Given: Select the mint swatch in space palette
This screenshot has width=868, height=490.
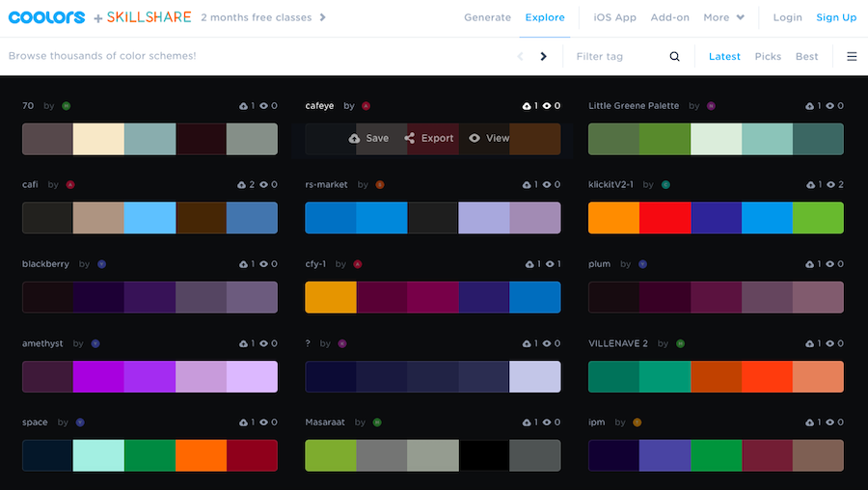Looking at the screenshot, I should [x=98, y=455].
